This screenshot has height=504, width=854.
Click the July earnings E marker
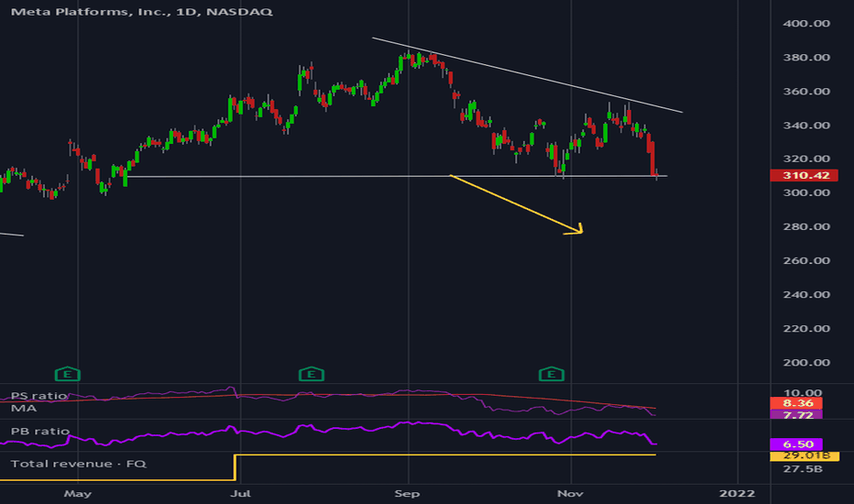point(312,374)
